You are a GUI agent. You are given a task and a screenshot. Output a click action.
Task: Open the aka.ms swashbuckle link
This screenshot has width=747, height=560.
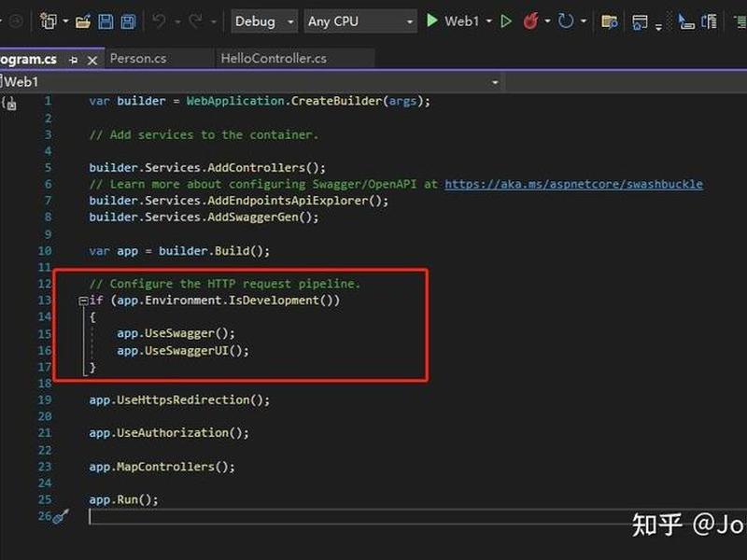click(x=573, y=184)
